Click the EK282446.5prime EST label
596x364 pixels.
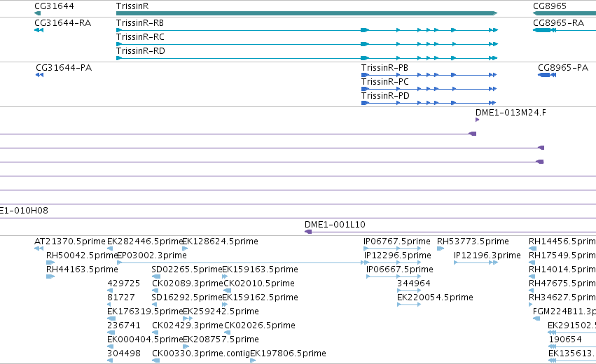coord(145,241)
